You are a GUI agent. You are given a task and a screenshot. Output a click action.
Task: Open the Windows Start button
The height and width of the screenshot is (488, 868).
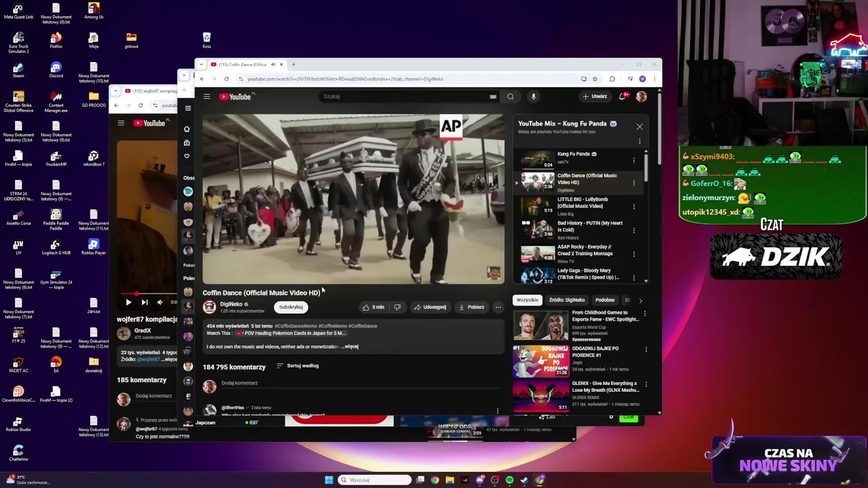[x=329, y=480]
